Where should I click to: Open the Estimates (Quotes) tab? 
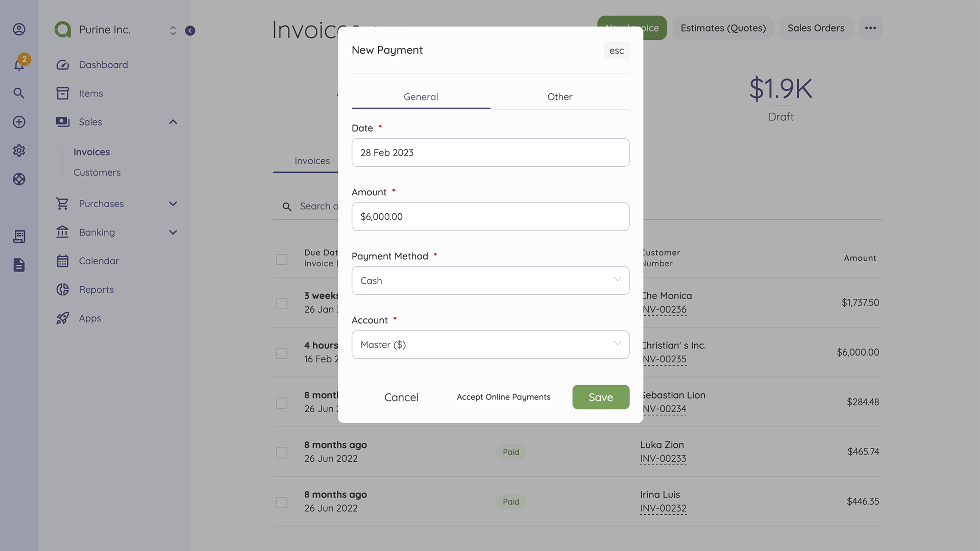click(723, 28)
